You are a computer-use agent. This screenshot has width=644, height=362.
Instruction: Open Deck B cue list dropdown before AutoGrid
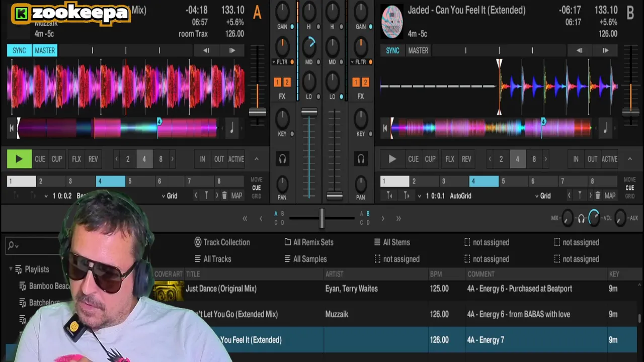click(x=420, y=196)
